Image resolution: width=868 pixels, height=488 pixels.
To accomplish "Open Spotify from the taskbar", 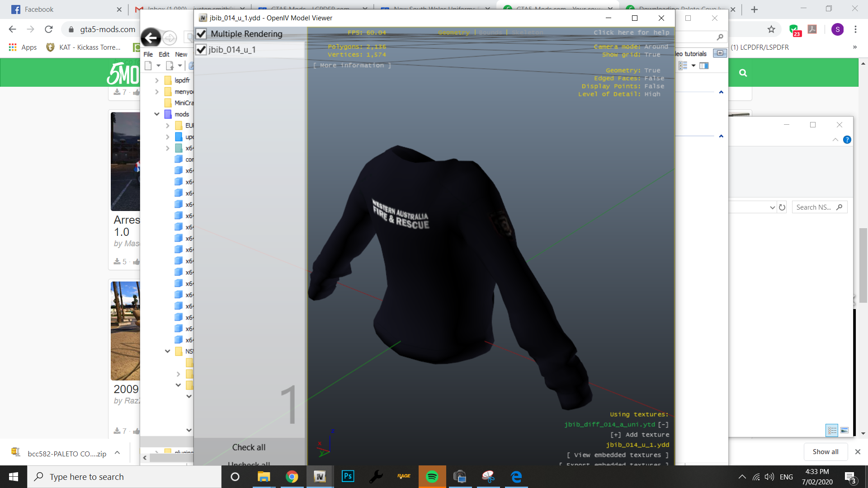I will (432, 476).
